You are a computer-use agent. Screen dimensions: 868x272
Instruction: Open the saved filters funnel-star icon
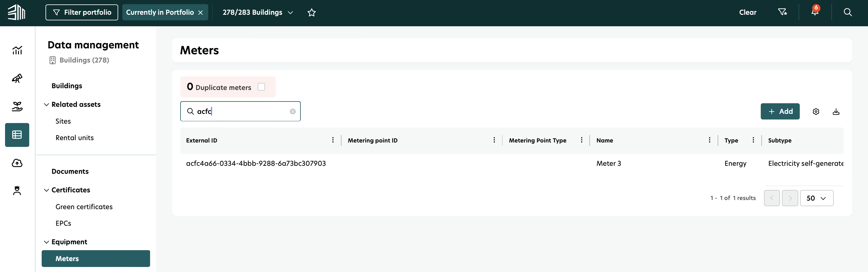(x=783, y=12)
